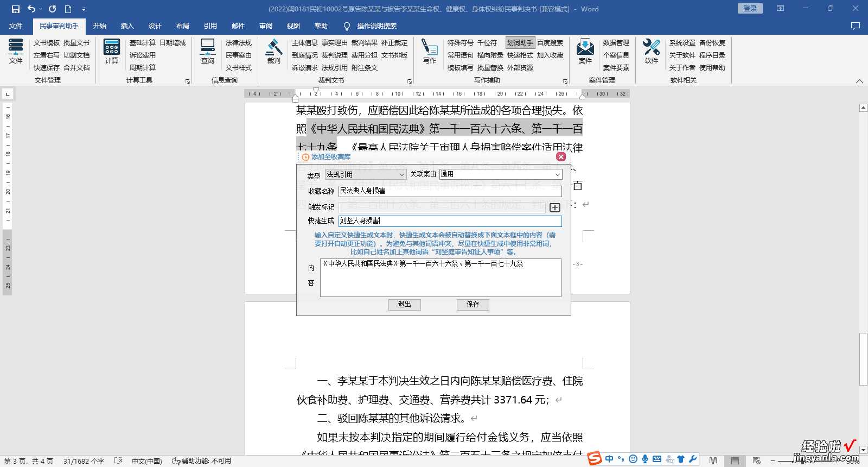Viewport: 868px width, 467px height.
Task: Click the vertical scrollbar thumb
Action: (863, 359)
